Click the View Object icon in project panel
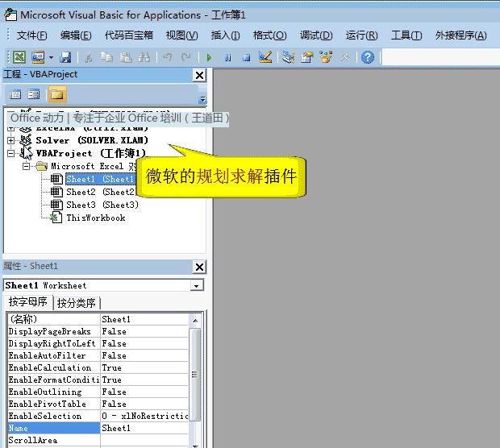The height and width of the screenshot is (448, 500). click(x=34, y=95)
